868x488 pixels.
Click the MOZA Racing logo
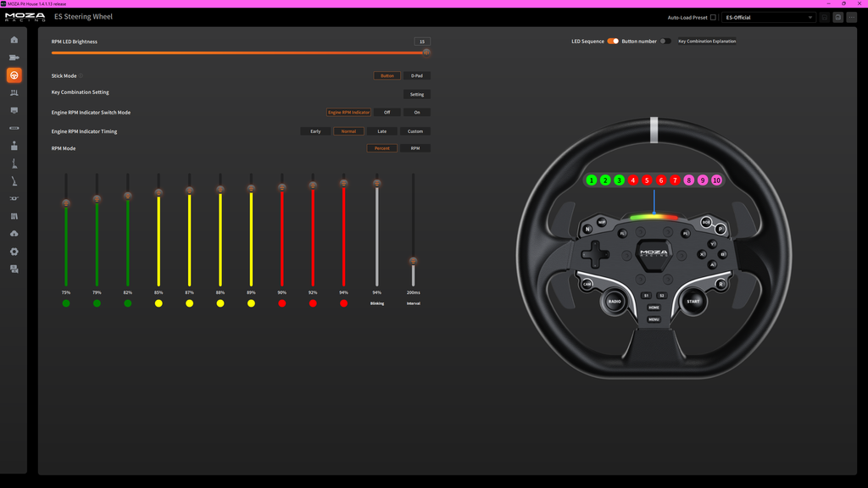pos(25,17)
